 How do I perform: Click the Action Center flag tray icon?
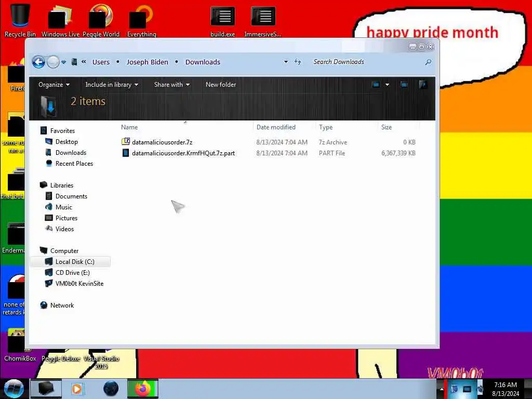click(454, 389)
